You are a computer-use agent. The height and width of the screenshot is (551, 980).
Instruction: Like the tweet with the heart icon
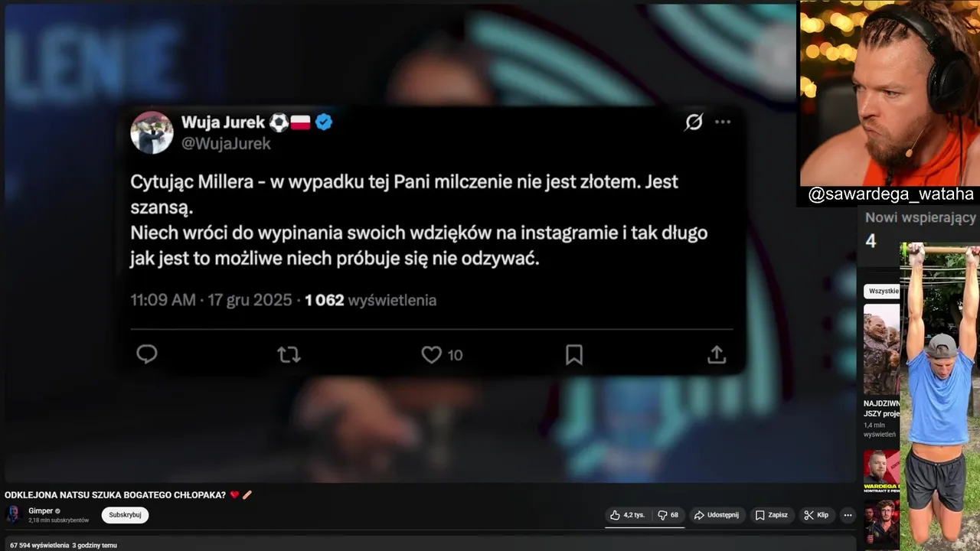[x=432, y=355]
